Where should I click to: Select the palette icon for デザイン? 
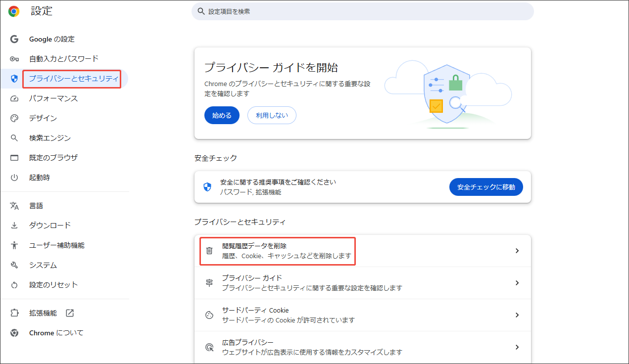(x=13, y=118)
